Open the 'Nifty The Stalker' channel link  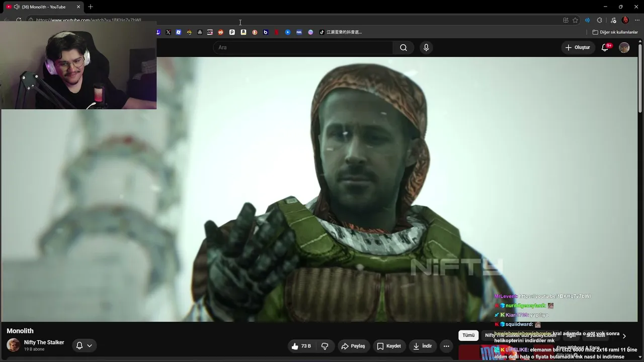tap(44, 342)
